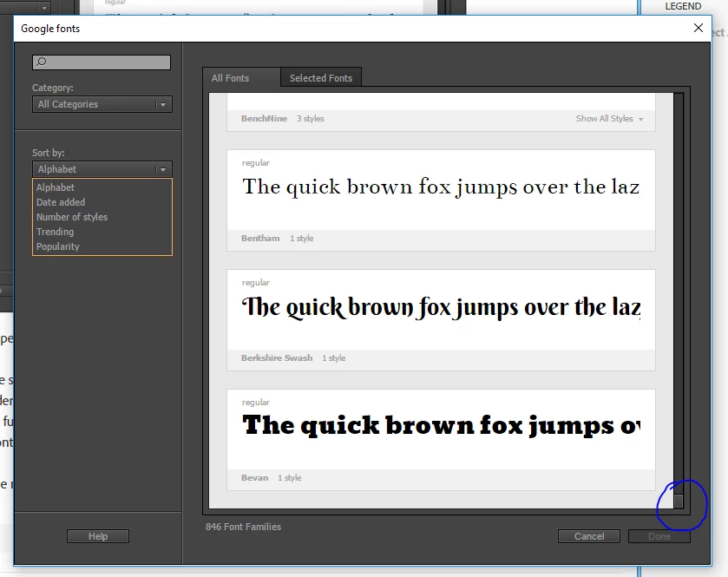Choose Popularity in the sort list
This screenshot has width=728, height=577.
57,246
